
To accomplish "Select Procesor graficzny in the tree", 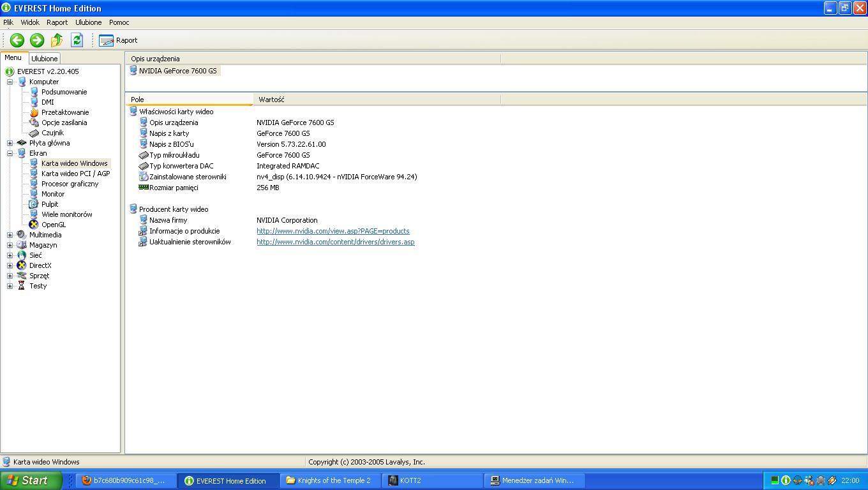I will click(70, 184).
